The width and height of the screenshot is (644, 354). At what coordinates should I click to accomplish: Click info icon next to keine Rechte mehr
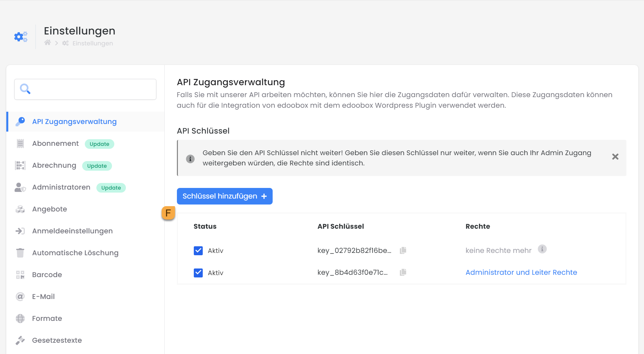point(542,249)
